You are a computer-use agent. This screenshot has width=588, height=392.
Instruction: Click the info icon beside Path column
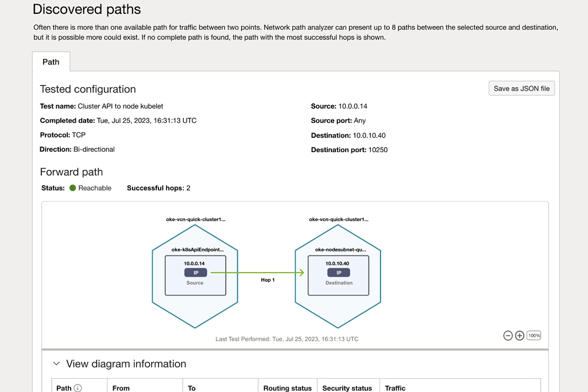pos(78,388)
